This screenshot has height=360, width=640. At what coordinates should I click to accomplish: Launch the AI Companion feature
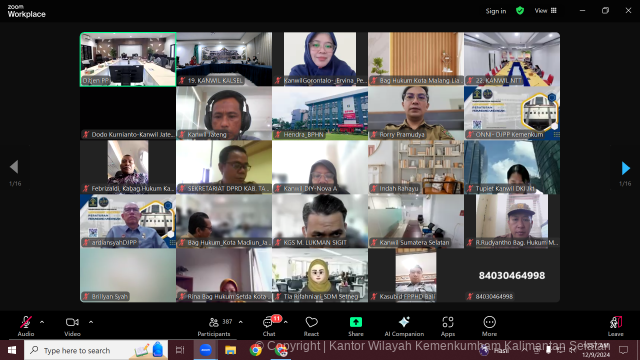coord(404,322)
